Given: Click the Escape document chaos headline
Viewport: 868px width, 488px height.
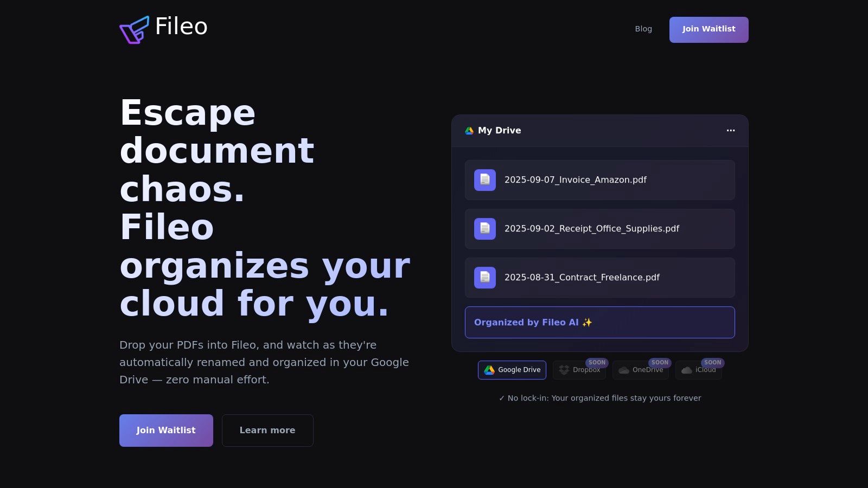Looking at the screenshot, I should [265, 208].
